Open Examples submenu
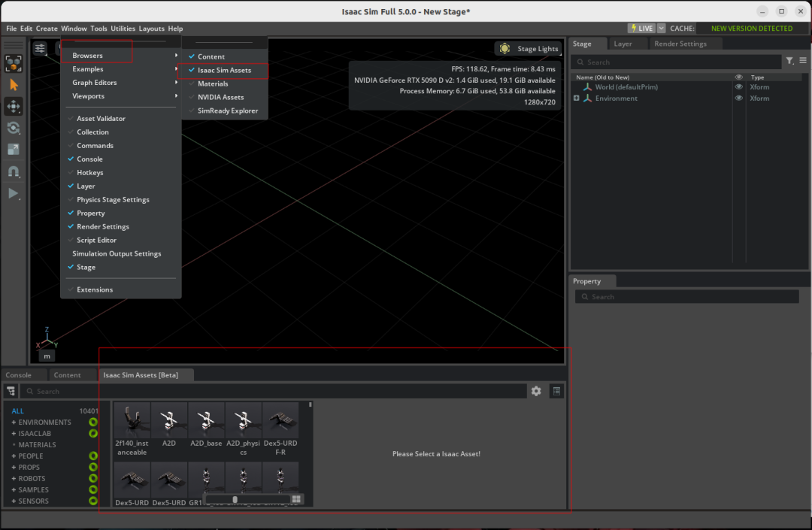This screenshot has width=812, height=530. (x=120, y=69)
